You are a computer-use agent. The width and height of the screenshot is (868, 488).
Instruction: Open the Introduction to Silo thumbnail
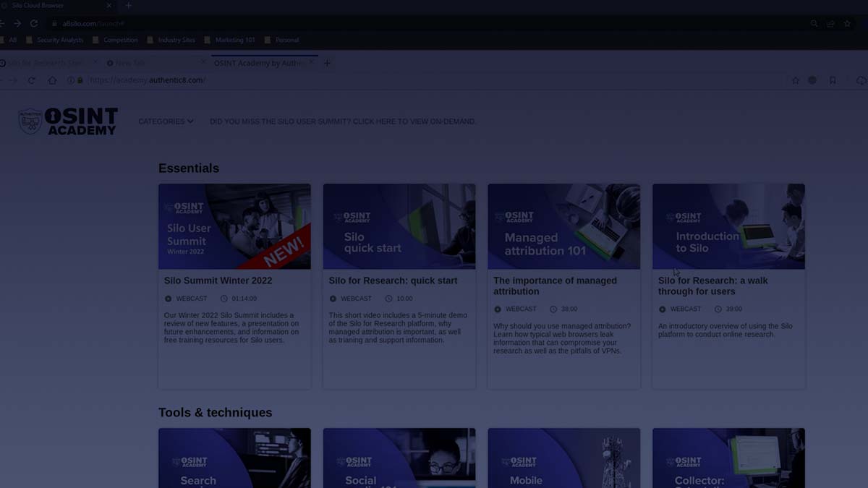tap(728, 226)
